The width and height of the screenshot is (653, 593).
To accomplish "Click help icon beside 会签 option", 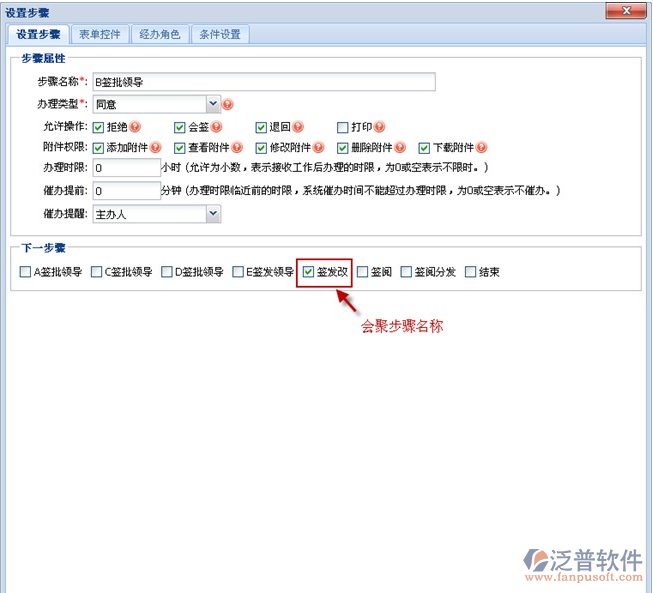I will coord(218,127).
